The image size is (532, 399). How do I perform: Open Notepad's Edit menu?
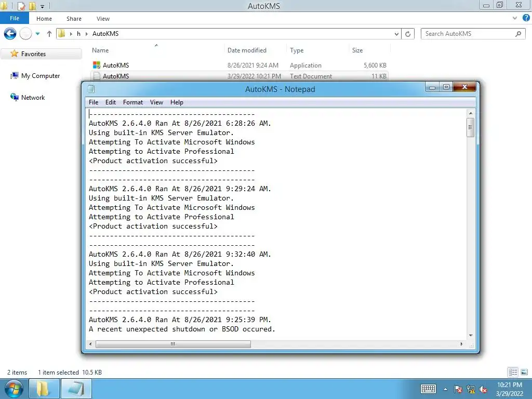click(111, 102)
